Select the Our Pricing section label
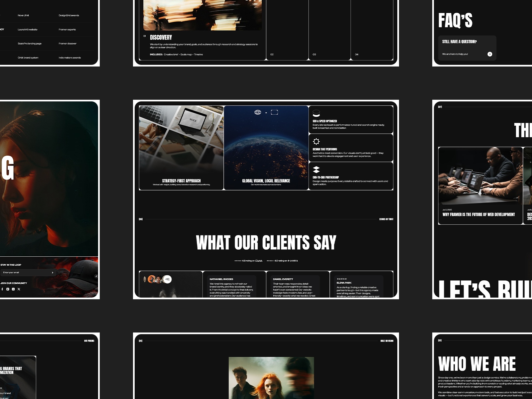Screen dimensions: 532x399 pyautogui.click(x=89, y=340)
